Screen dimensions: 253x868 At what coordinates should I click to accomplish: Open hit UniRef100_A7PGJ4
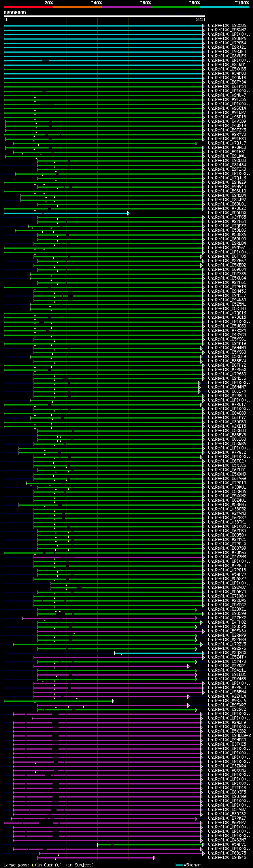click(227, 566)
